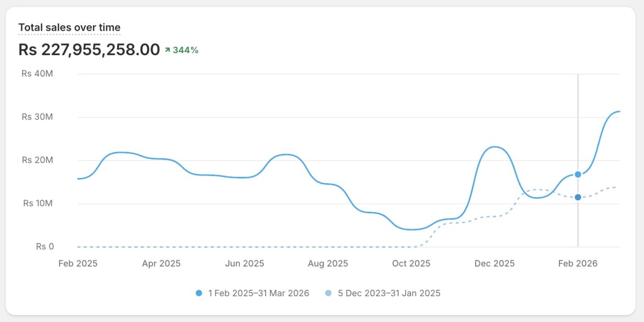Click the 'Total sales over time' chart title

click(70, 27)
